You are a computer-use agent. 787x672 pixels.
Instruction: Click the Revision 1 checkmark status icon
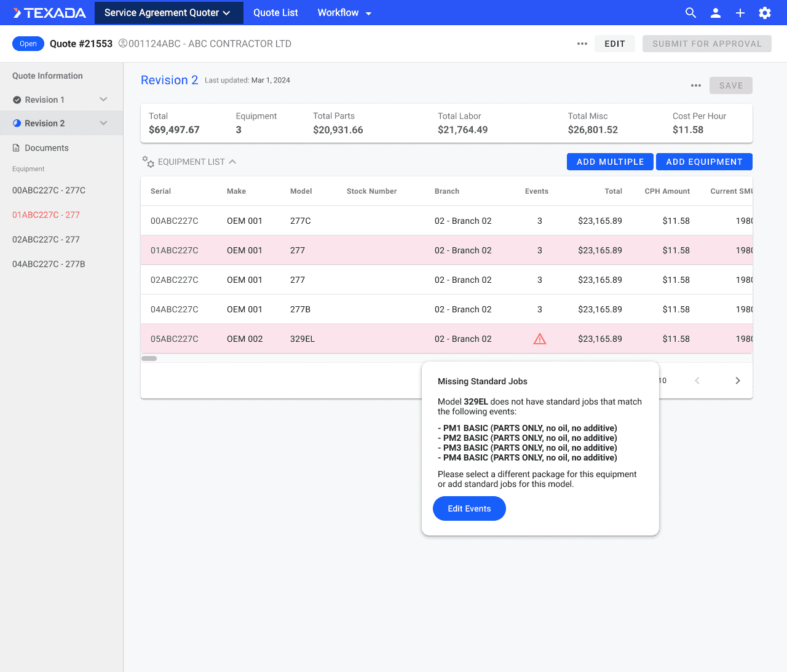[17, 100]
